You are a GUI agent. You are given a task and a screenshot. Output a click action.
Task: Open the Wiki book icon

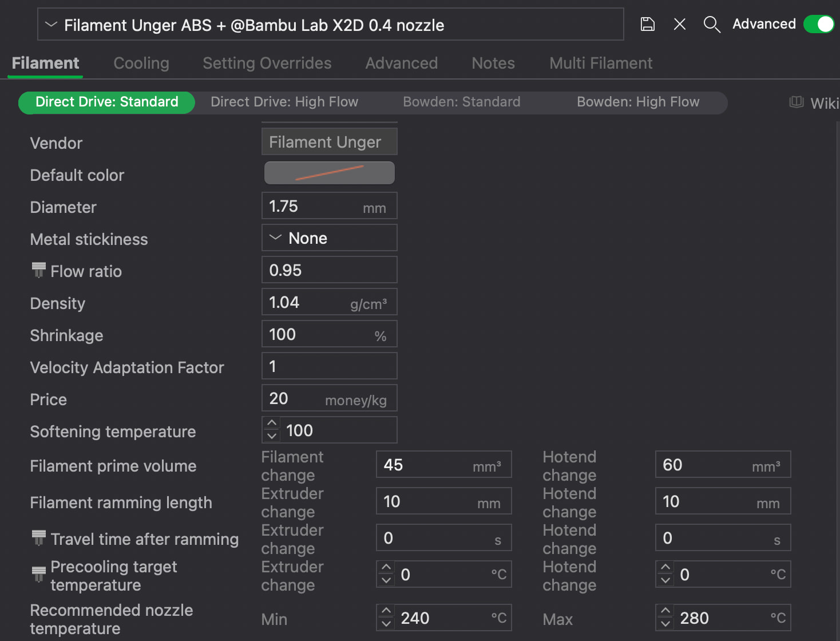click(797, 102)
